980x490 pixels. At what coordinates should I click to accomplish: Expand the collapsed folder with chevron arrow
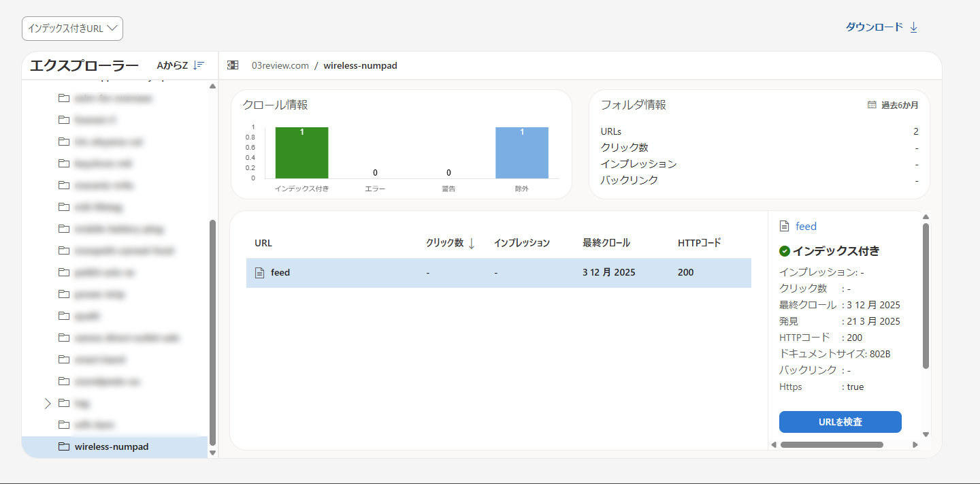click(x=48, y=404)
